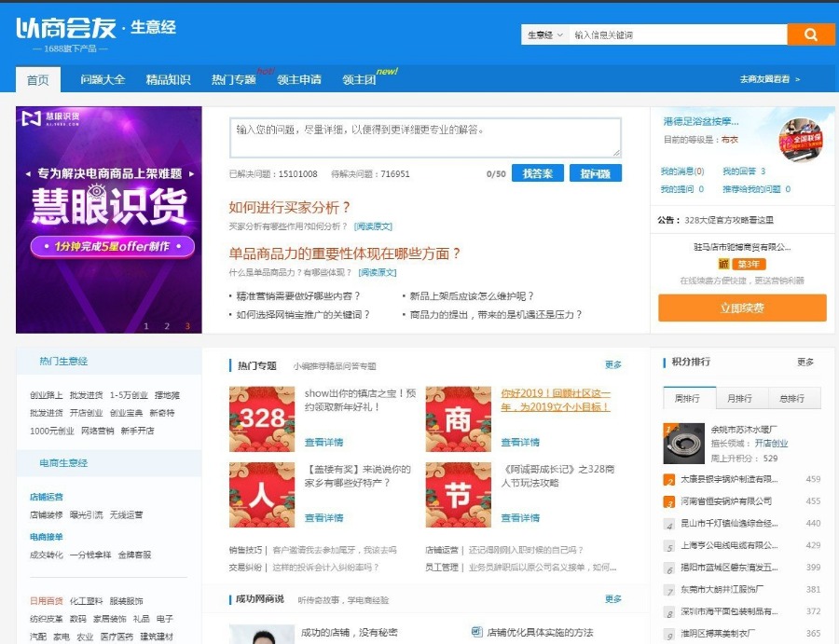Click the question input field at the top

(x=424, y=137)
